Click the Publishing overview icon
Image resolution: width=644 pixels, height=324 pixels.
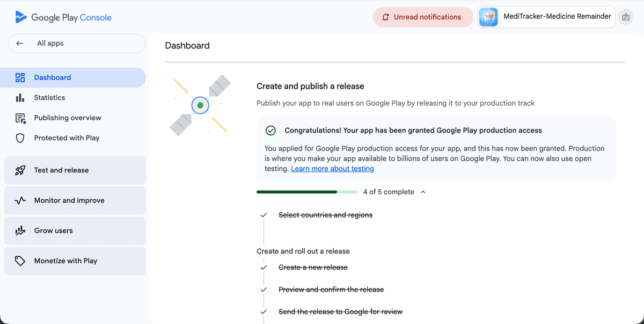[x=20, y=118]
